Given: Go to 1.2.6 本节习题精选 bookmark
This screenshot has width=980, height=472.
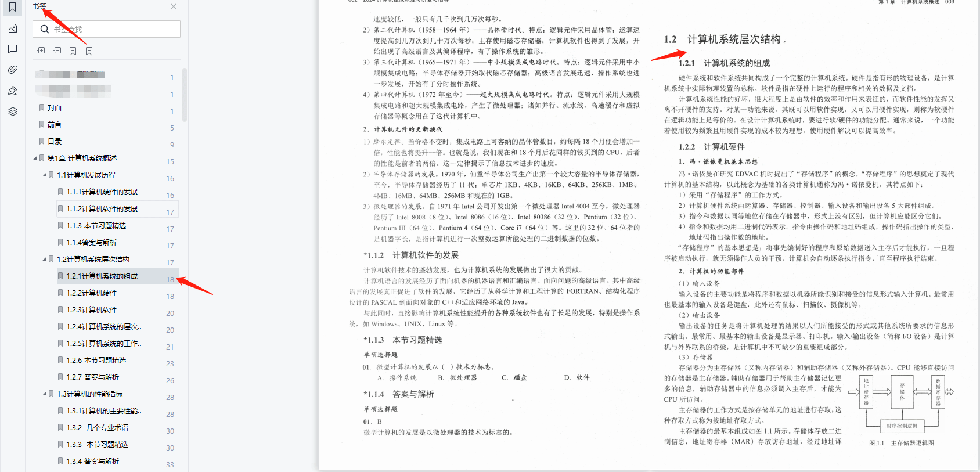Looking at the screenshot, I should point(96,361).
